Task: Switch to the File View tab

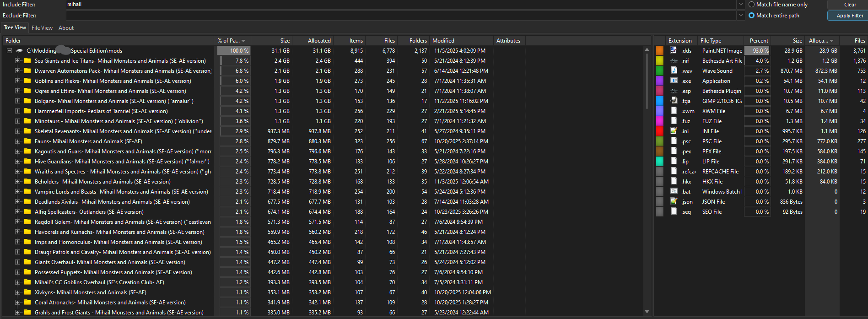Action: point(42,28)
